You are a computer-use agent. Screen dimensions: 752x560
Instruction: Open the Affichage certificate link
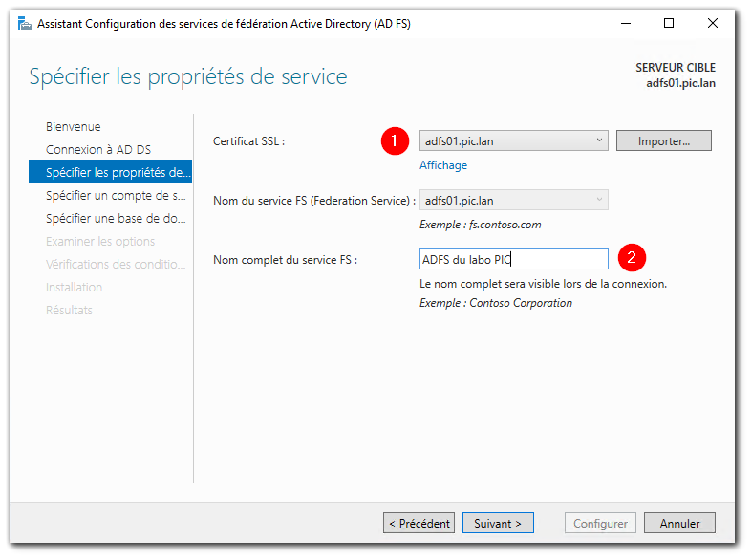(x=443, y=165)
